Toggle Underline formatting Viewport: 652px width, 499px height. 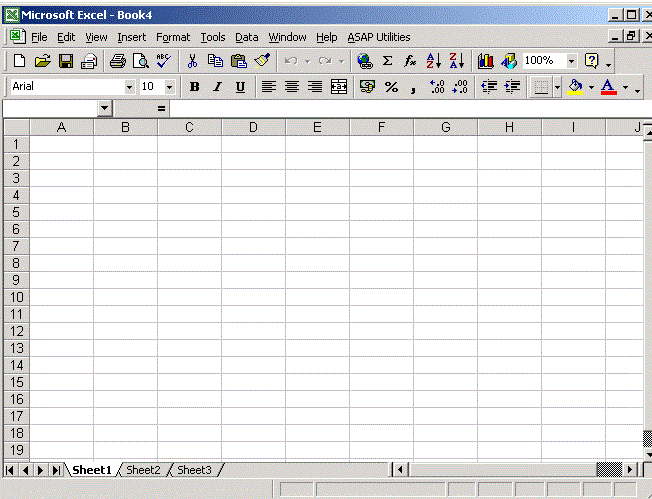point(240,87)
